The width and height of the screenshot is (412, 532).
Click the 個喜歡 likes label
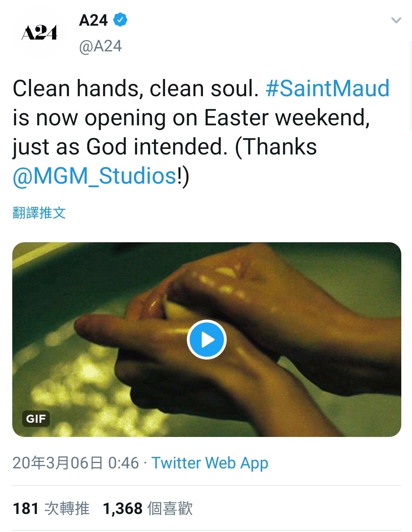(x=170, y=509)
